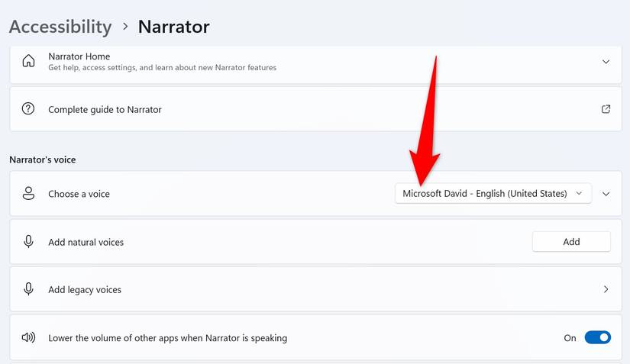Click the person icon beside Choose a voice
630x364 pixels.
[x=28, y=194]
